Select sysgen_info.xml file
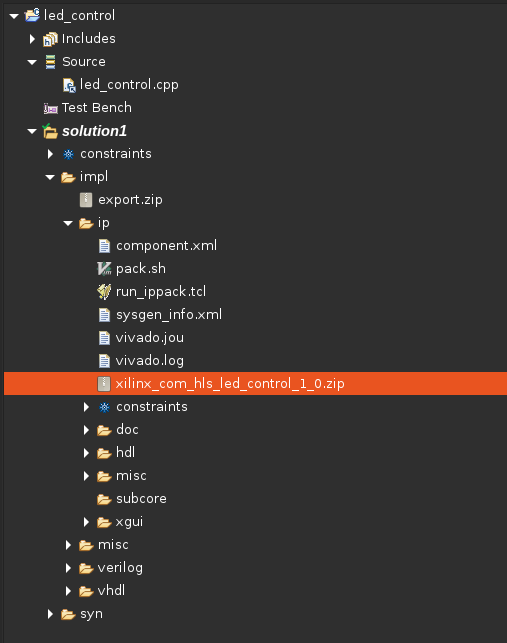Screen dimensions: 507x643 (169, 315)
